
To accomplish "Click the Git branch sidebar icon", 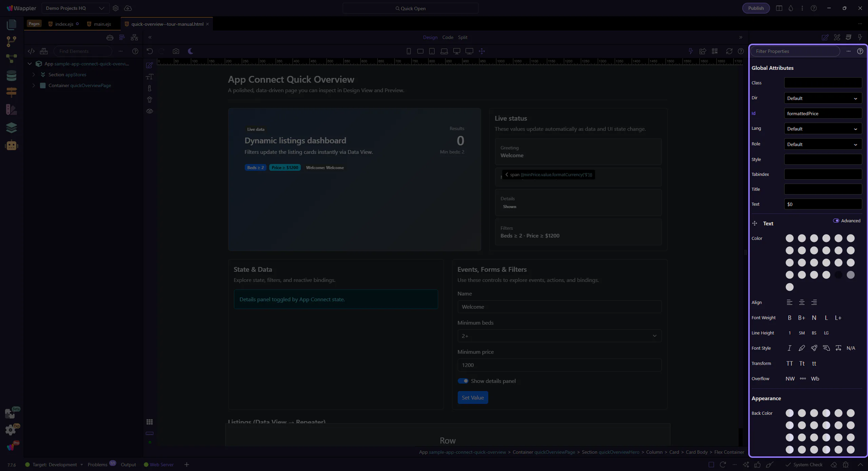I will click(11, 41).
